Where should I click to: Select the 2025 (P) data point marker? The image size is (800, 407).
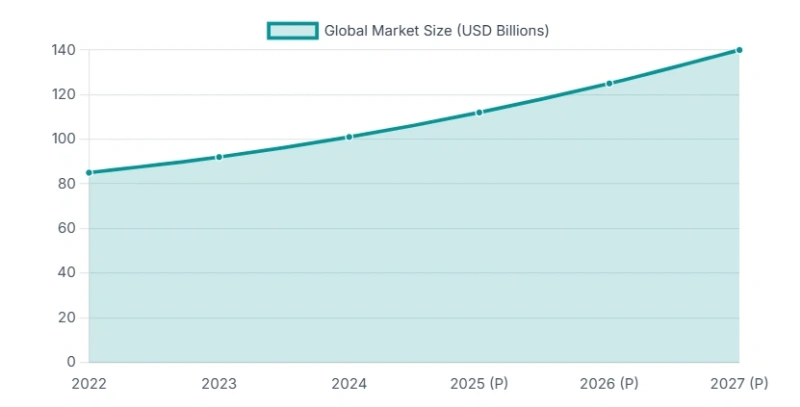pos(479,112)
